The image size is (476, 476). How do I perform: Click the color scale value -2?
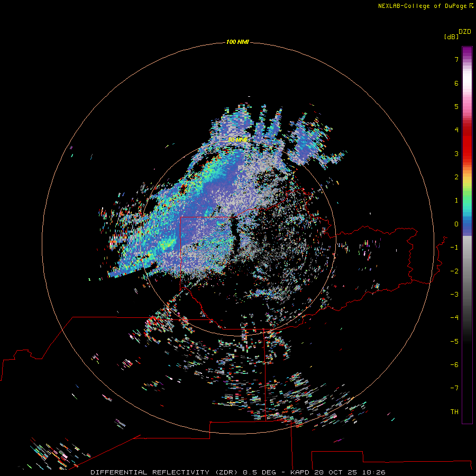click(x=454, y=271)
